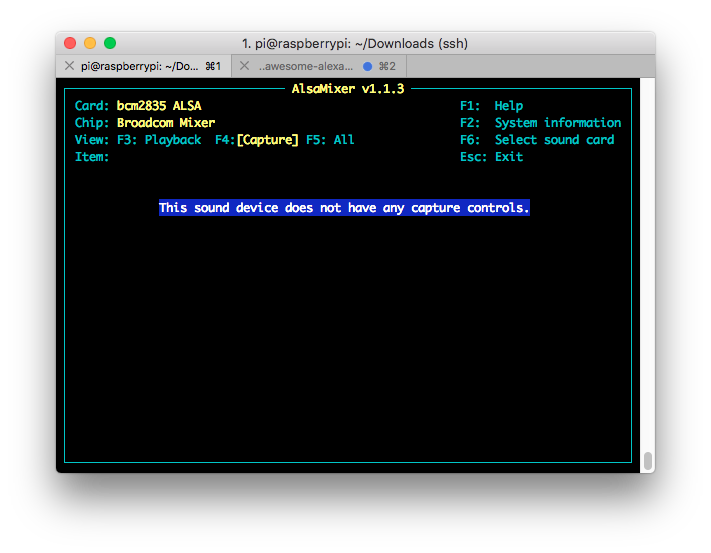Viewport: 711px width, 553px height.
Task: Switch to the ..awesome-alexa... tab
Action: pos(319,66)
